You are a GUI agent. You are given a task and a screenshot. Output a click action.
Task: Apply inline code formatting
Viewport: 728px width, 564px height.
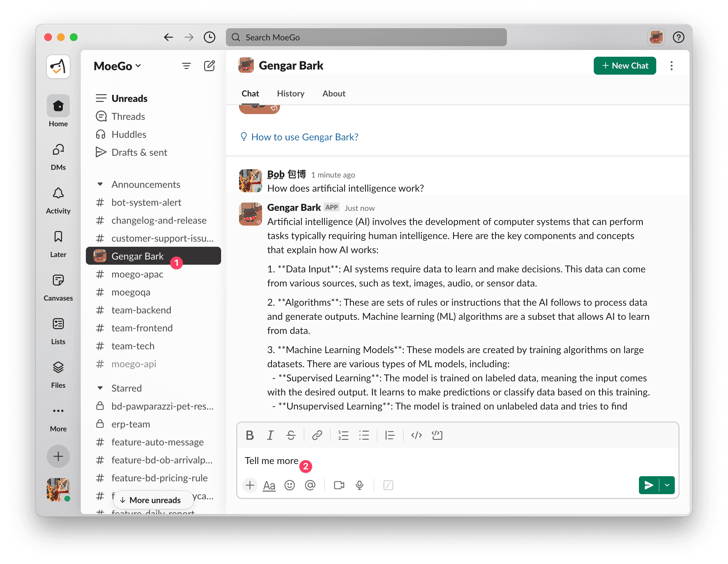pyautogui.click(x=416, y=435)
